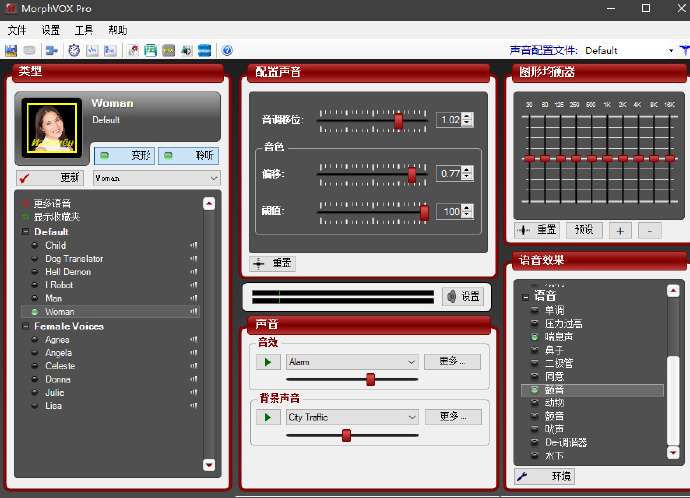
Task: Click the equalizer 预设 preset button
Action: pyautogui.click(x=584, y=230)
